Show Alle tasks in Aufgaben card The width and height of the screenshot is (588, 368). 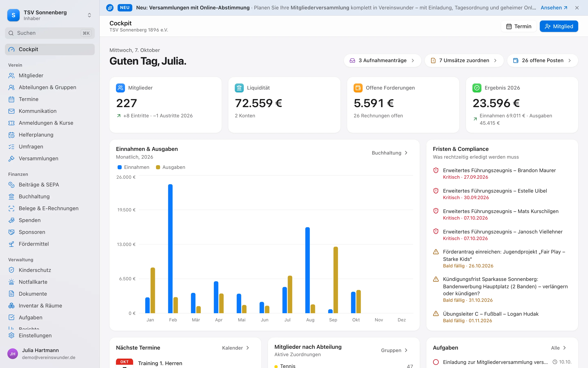click(x=559, y=348)
